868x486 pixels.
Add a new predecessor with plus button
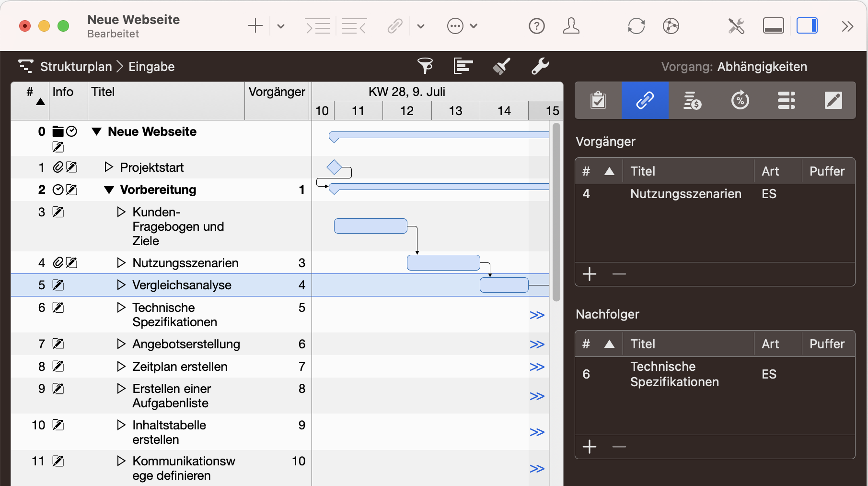click(590, 274)
